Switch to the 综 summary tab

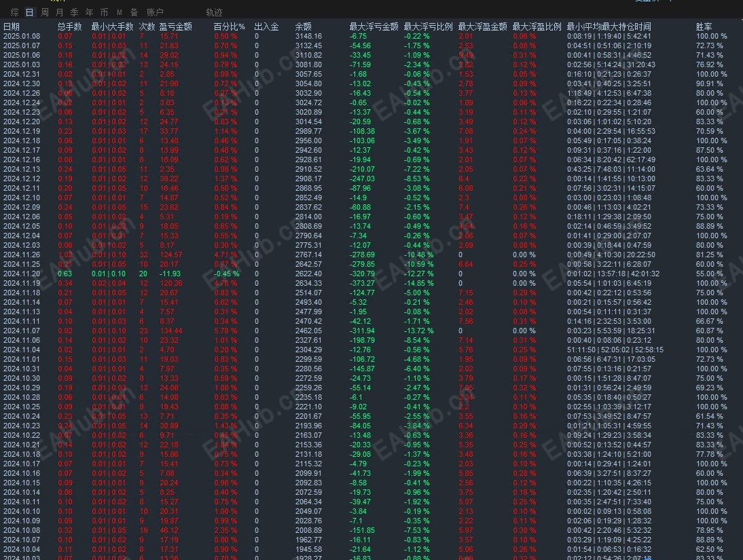click(x=15, y=12)
